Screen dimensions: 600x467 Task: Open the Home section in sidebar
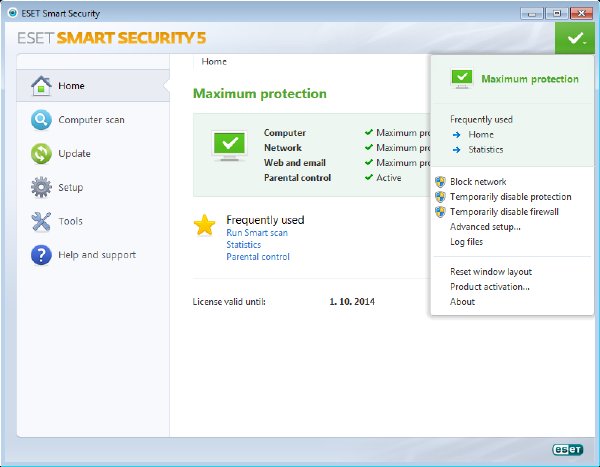tap(93, 85)
